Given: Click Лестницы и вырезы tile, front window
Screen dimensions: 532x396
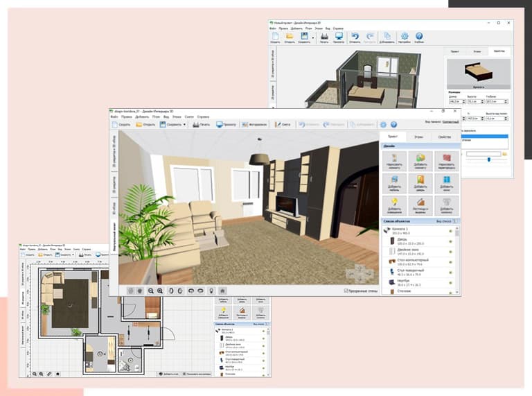Looking at the screenshot, I should click(x=420, y=205).
